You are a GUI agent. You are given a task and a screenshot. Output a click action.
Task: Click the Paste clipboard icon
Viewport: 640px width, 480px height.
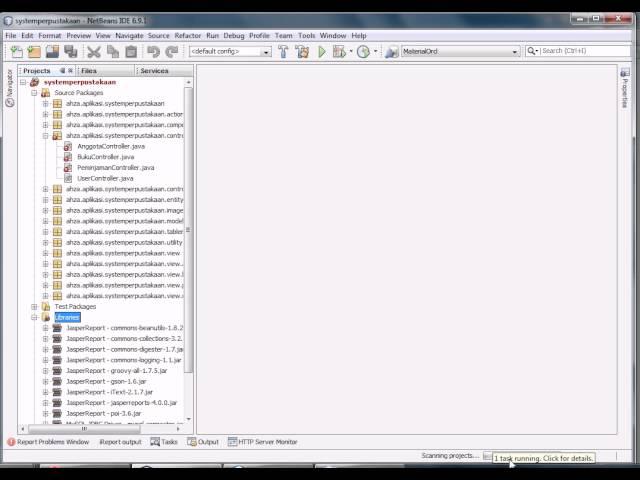point(131,52)
